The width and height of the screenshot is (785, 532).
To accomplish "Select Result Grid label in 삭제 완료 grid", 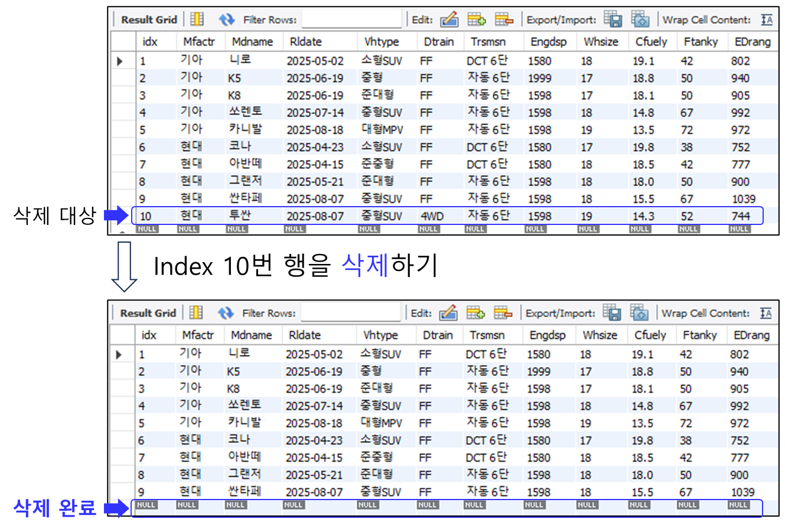I will pyautogui.click(x=148, y=313).
